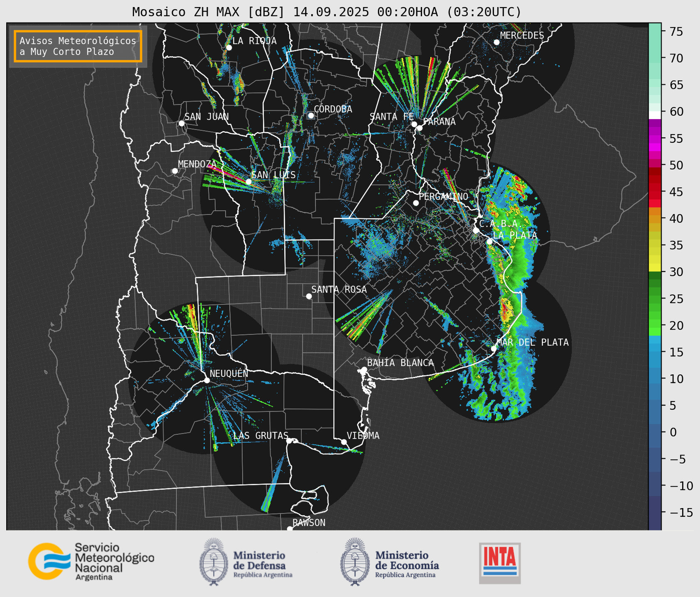The width and height of the screenshot is (700, 597).
Task: Click the 'RAWSON' city label
Action: 309,523
